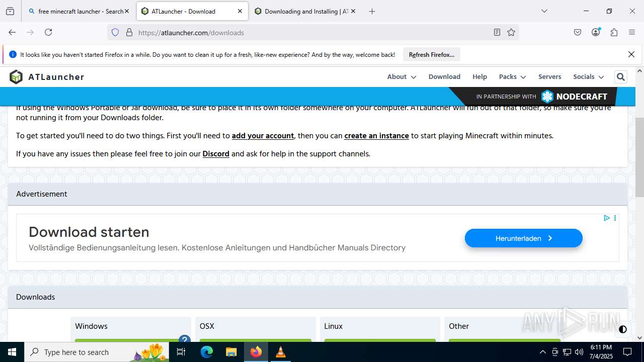
Task: Click the Herunterladen ad button
Action: coord(524,238)
